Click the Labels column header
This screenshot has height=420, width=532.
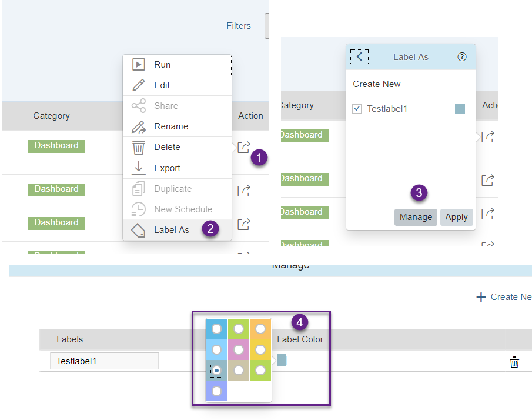click(69, 339)
